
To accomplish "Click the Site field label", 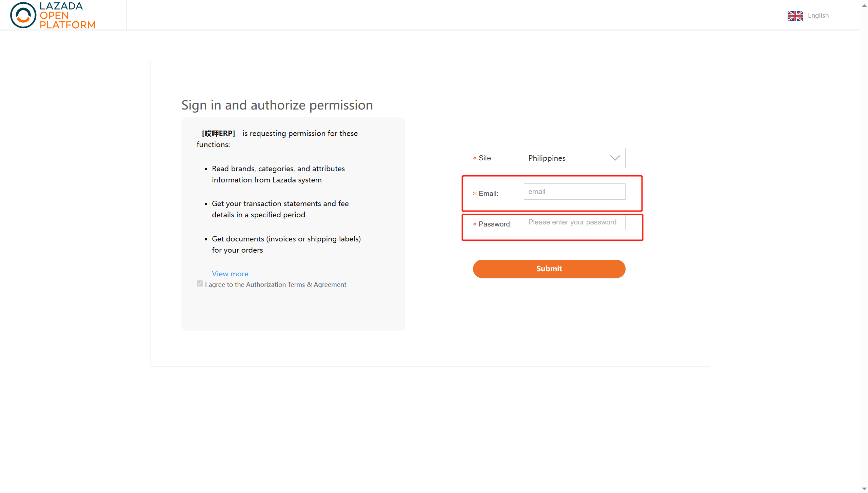I will (x=485, y=158).
